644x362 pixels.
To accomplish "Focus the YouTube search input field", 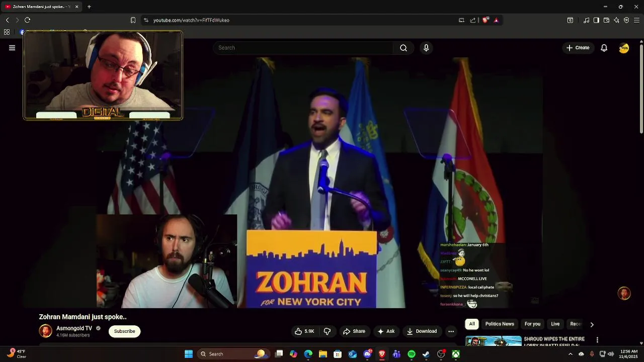I will pos(303,48).
